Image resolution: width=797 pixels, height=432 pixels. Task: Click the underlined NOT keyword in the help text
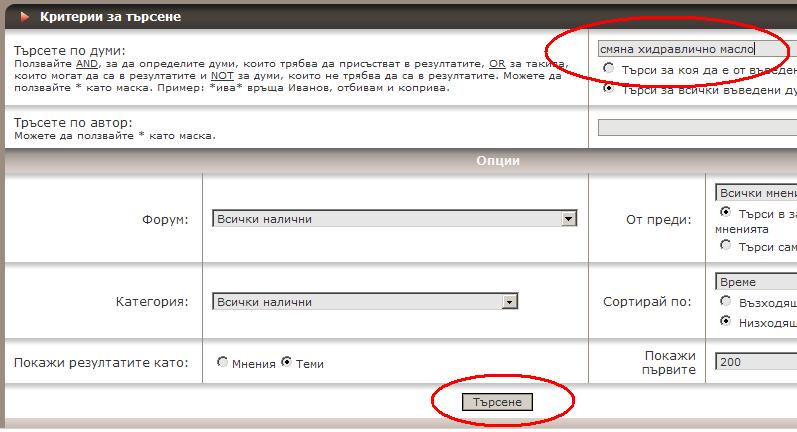(222, 75)
